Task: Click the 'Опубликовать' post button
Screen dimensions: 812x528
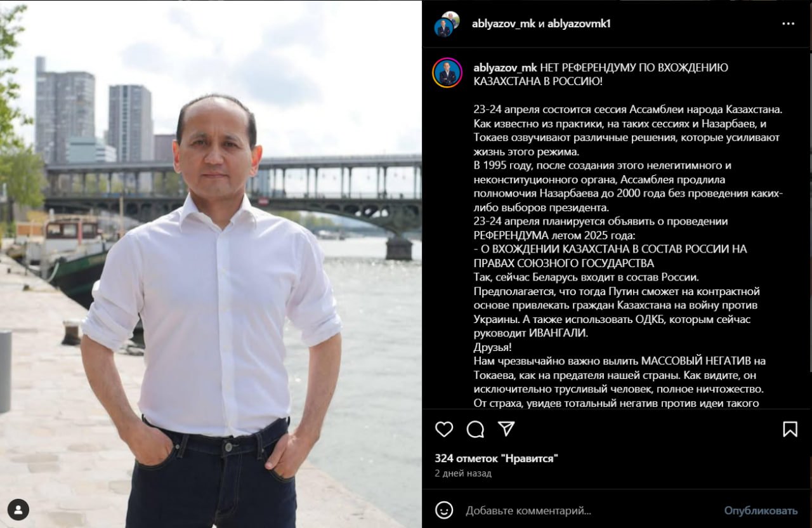Action: (761, 510)
